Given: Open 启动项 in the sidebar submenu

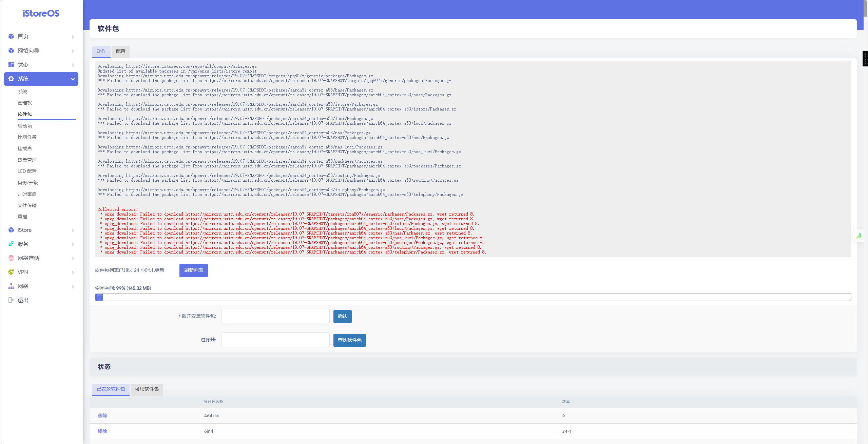Looking at the screenshot, I should 25,126.
